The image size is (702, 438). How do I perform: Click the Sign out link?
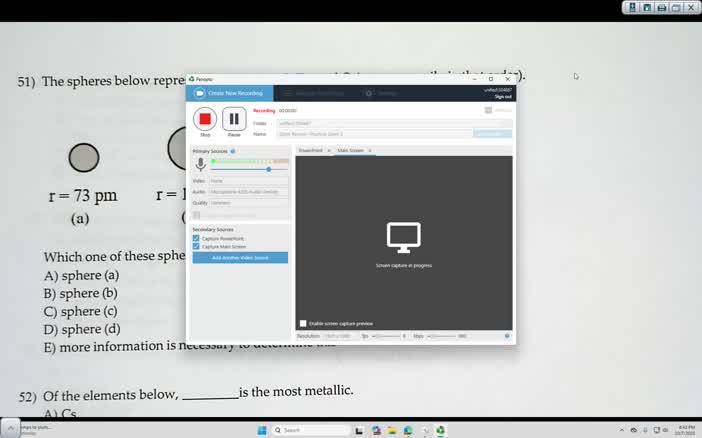503,97
